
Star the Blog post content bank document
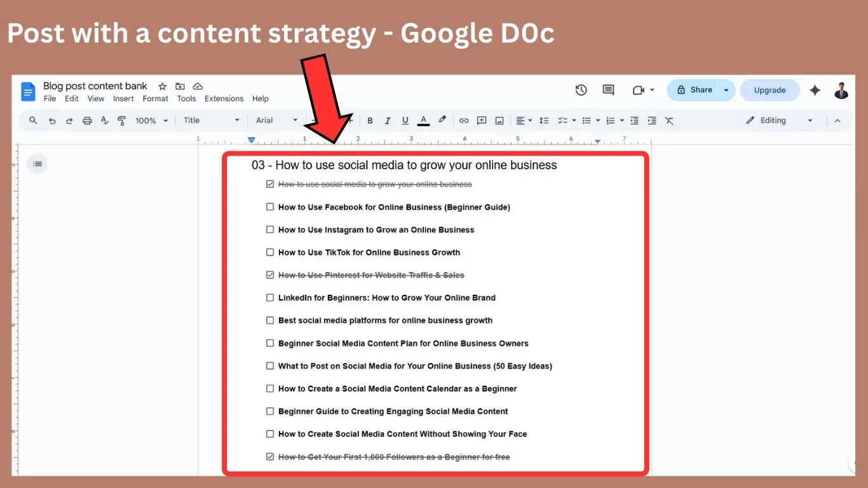click(x=162, y=86)
